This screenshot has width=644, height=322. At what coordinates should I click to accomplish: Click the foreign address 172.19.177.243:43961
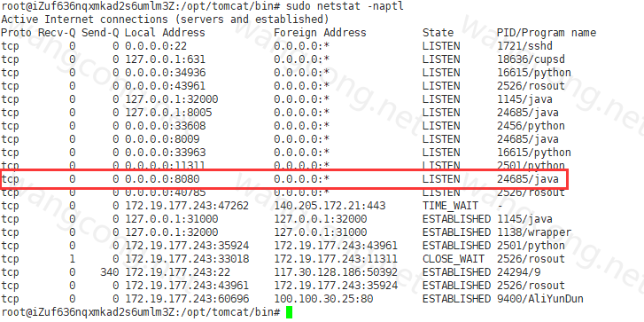[336, 246]
